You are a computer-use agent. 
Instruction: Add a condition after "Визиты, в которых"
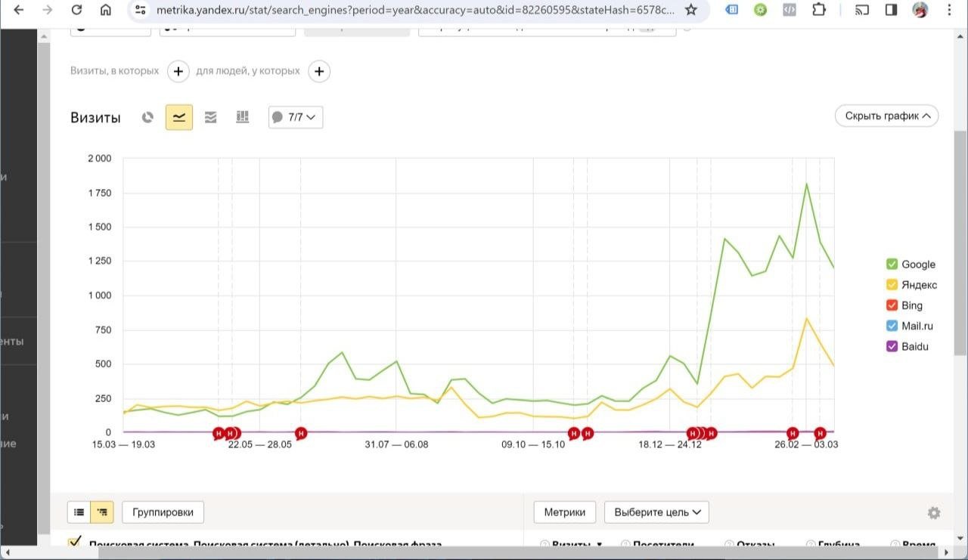pyautogui.click(x=178, y=71)
